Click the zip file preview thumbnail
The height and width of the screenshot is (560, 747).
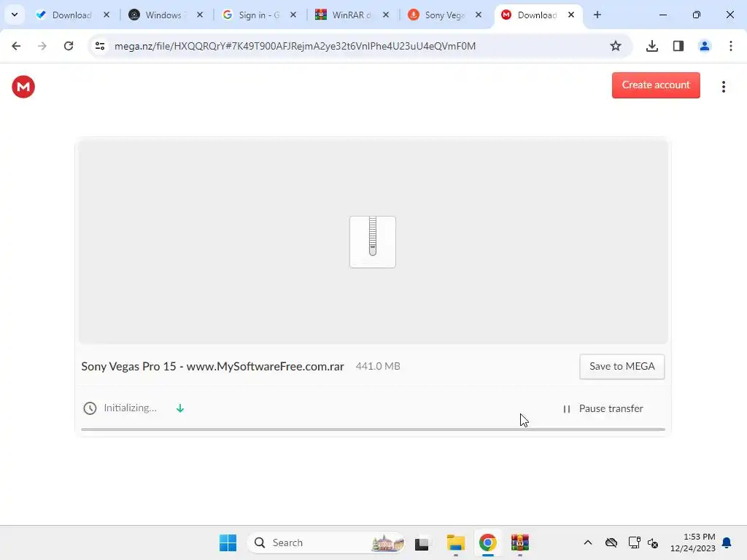(373, 242)
